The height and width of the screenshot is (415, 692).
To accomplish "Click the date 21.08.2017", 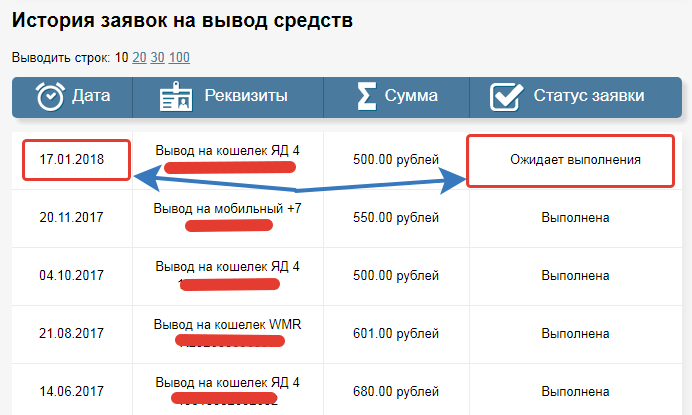I will (71, 333).
